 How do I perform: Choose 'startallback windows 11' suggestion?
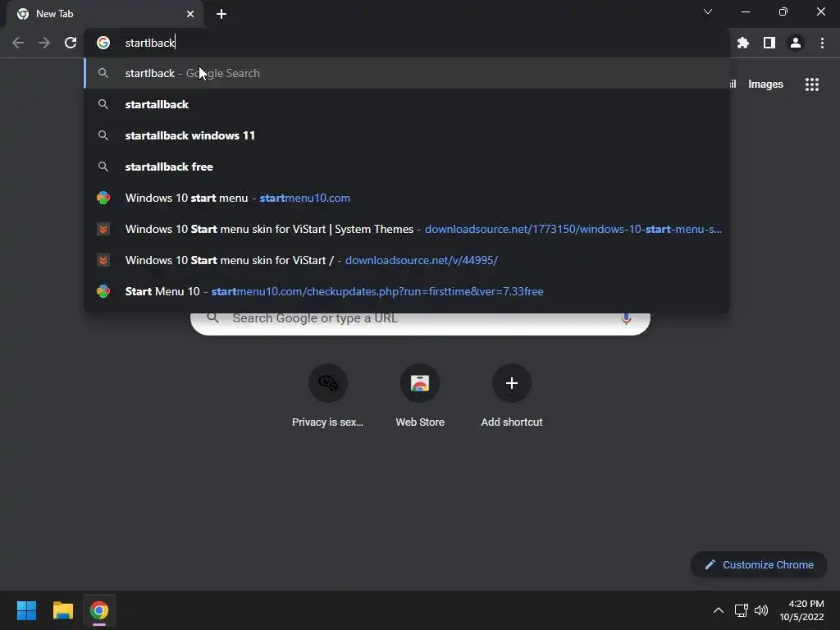pos(407,135)
